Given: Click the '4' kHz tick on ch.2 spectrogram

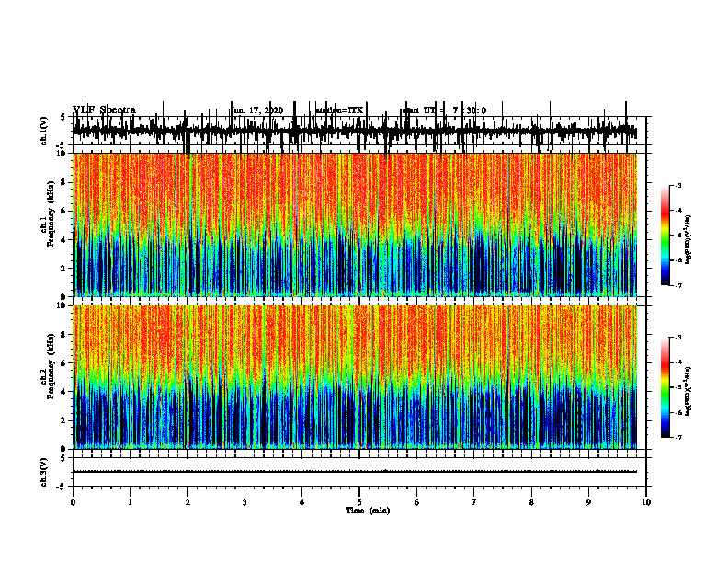Looking at the screenshot, I should pos(64,392).
